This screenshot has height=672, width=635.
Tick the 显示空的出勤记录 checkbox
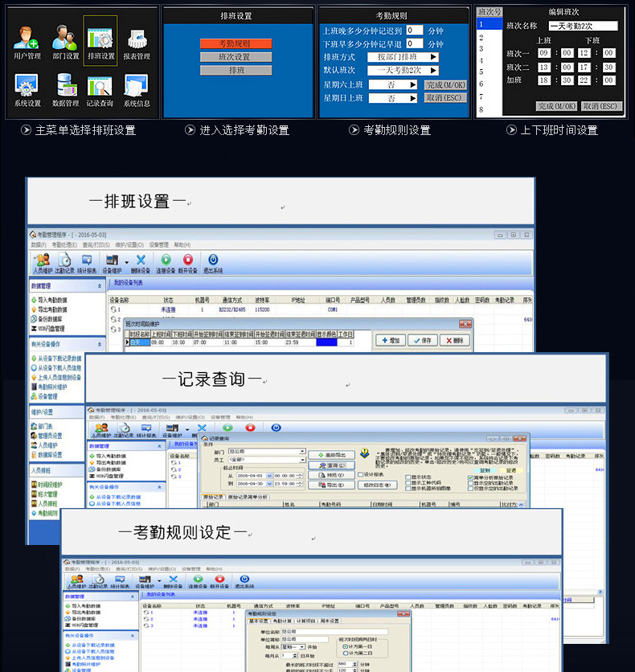[x=470, y=483]
